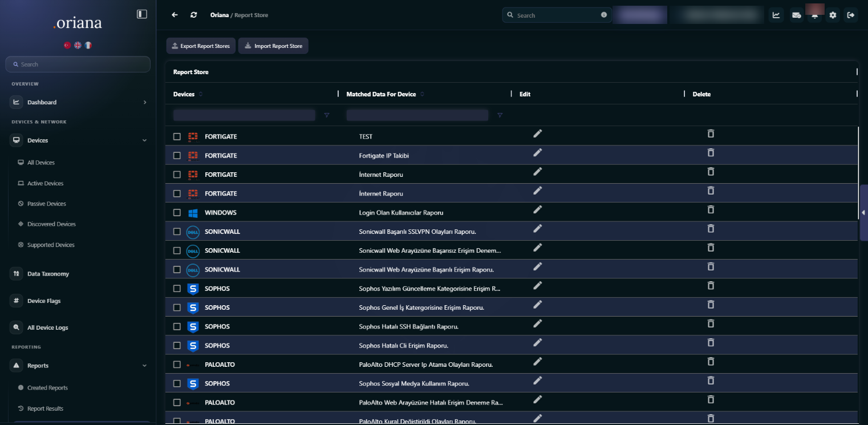
Task: Collapse the Reports menu chevron
Action: (144, 366)
